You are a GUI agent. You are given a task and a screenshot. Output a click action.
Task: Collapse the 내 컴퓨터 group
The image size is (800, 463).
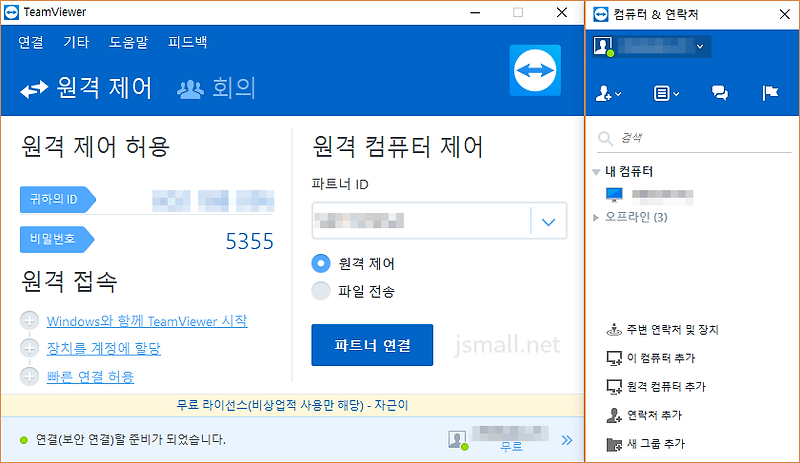[x=596, y=172]
